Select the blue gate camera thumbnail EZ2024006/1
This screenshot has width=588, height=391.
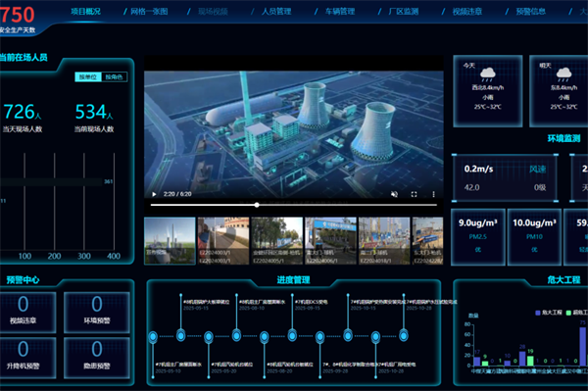[x=330, y=241]
